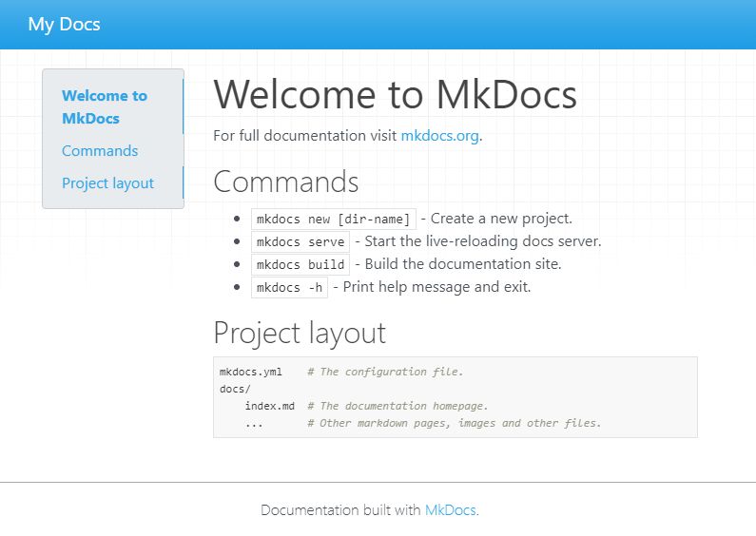
Task: Click the 'mkdocs serve' code snippet
Action: point(300,241)
